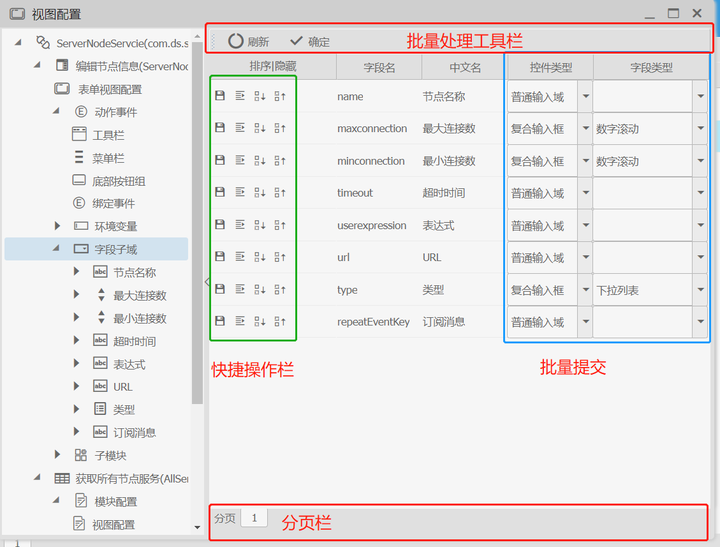Click the move-up icon in the repeatEventKey row
This screenshot has width=720, height=547.
280,321
